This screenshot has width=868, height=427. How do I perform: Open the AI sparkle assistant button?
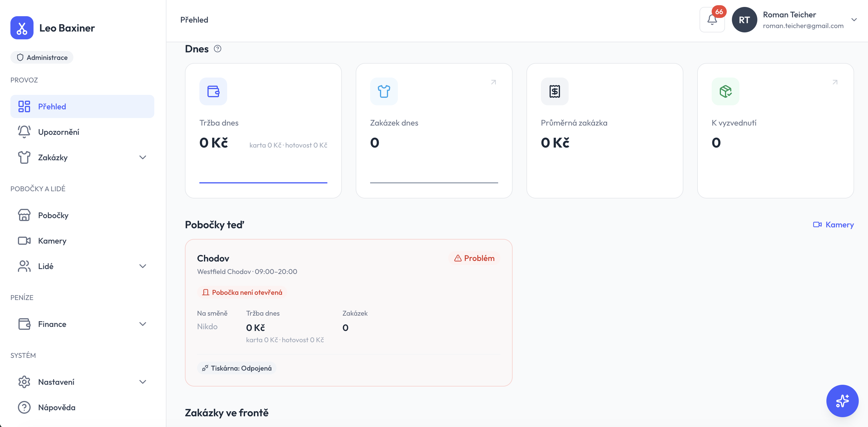point(842,401)
